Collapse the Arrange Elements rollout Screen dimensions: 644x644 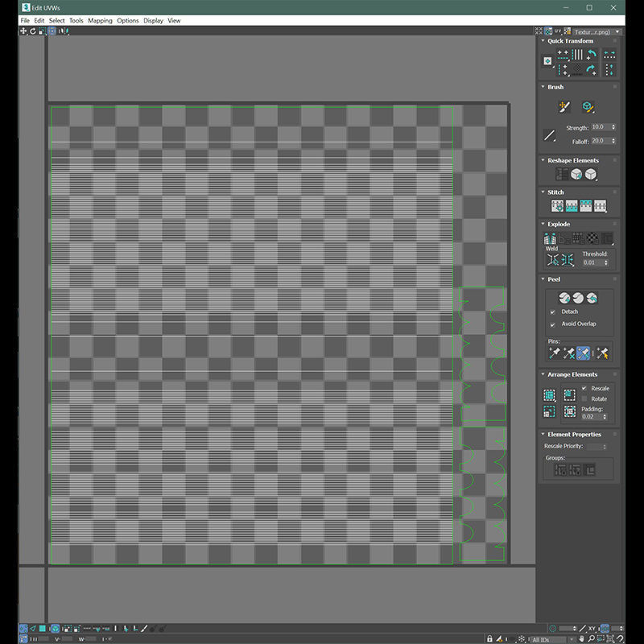pos(543,374)
